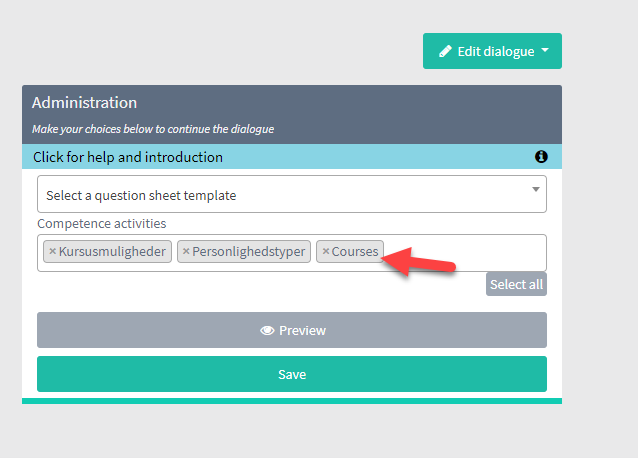Remove the Personlighedstyper tag
The width and height of the screenshot is (638, 458).
point(186,251)
